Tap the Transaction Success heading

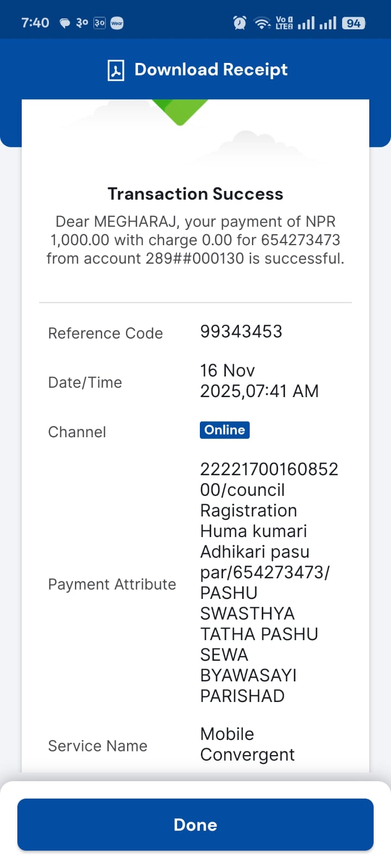(x=195, y=194)
